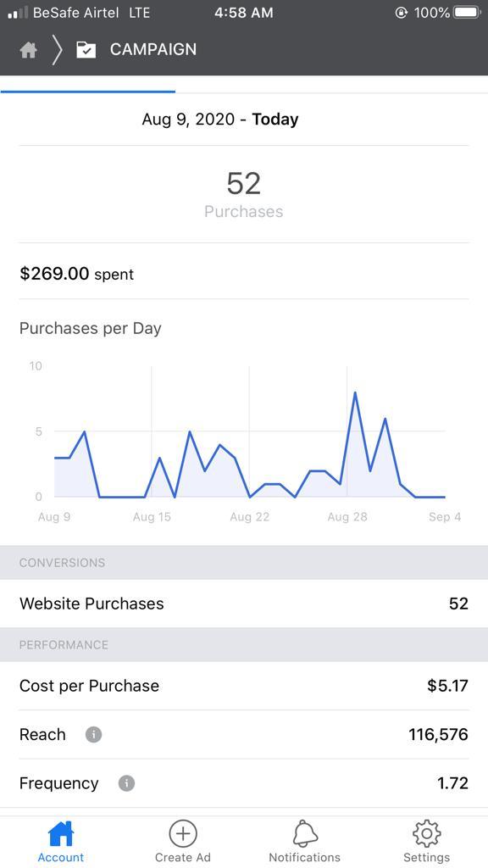
Task: Tap the Create Ad plus icon
Action: [183, 833]
